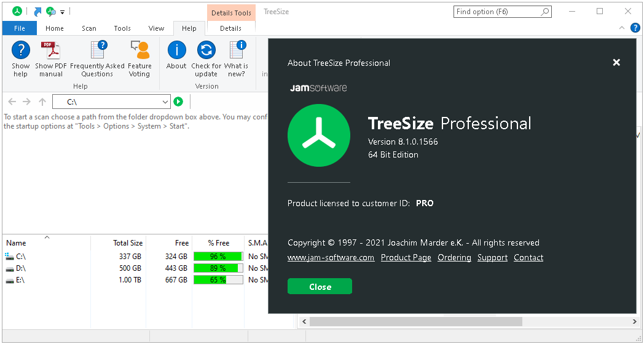This screenshot has width=644, height=344.
Task: Click the blue help icon top right
Action: 635,28
